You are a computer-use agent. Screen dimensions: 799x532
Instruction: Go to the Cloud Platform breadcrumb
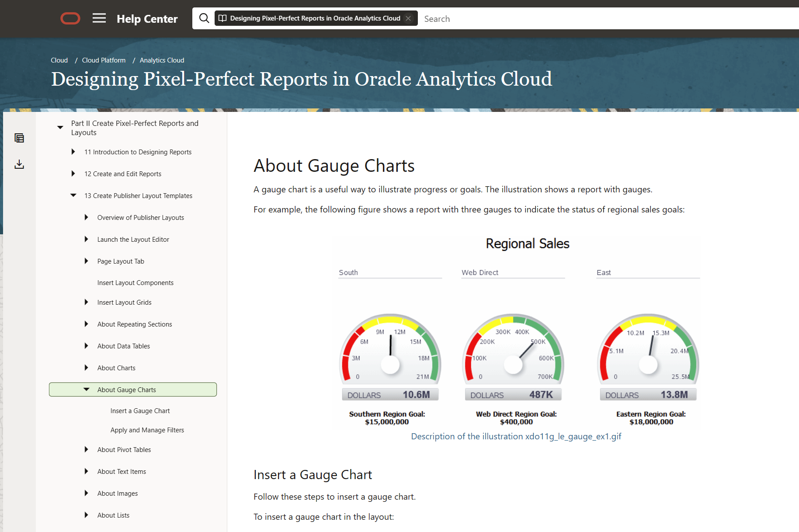[x=104, y=60]
